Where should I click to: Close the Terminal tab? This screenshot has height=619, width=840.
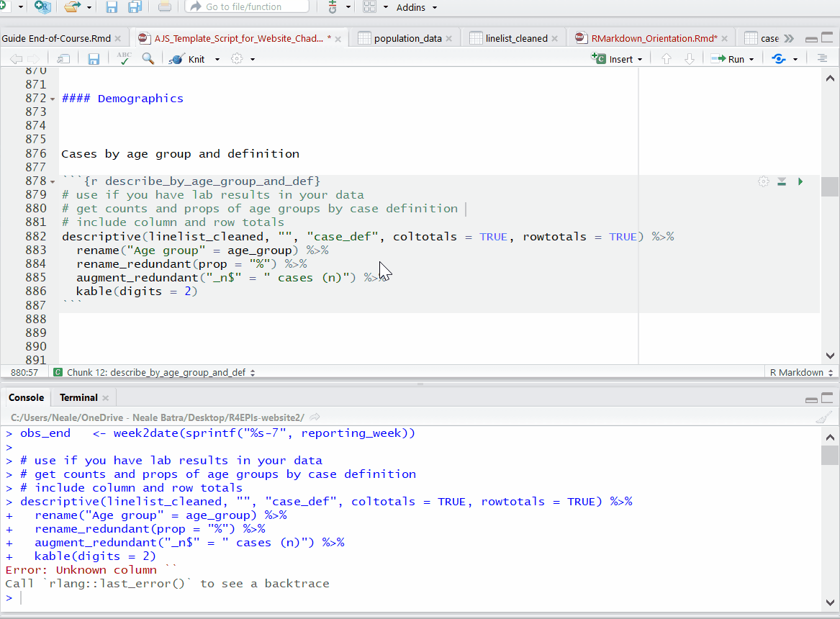pyautogui.click(x=106, y=398)
